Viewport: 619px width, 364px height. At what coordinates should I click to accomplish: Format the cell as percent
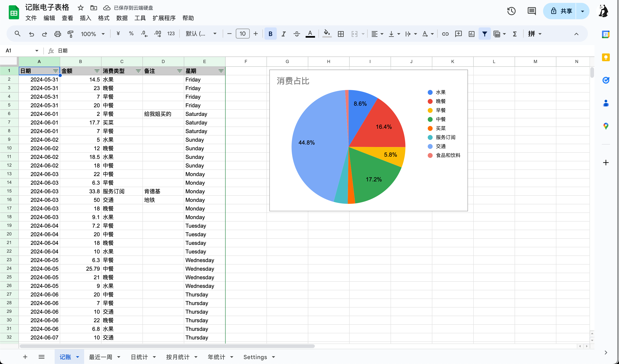tap(131, 34)
